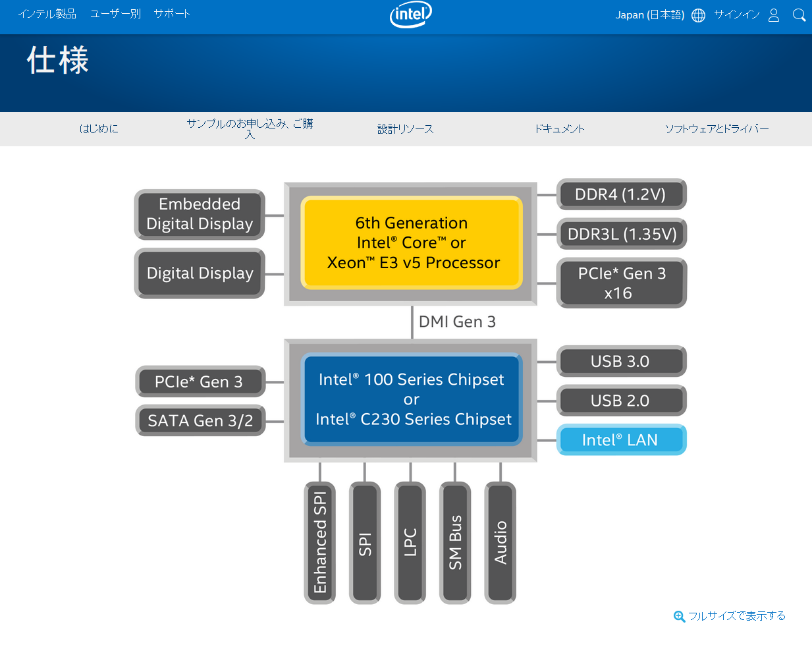Click the DDR3L (1.35V) box

(622, 234)
